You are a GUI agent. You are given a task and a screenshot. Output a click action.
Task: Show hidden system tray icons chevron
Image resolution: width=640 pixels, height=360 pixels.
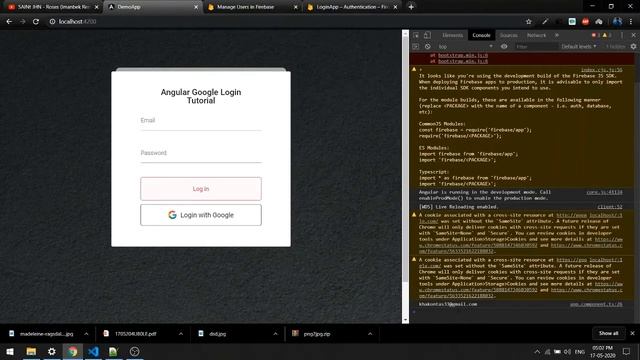[537, 351]
